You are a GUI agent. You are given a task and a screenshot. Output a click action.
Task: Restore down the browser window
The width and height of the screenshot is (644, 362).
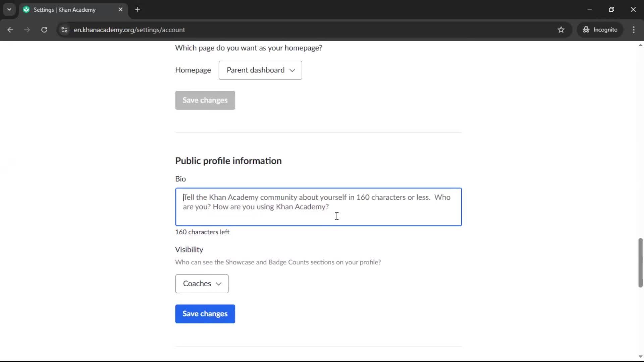611,9
